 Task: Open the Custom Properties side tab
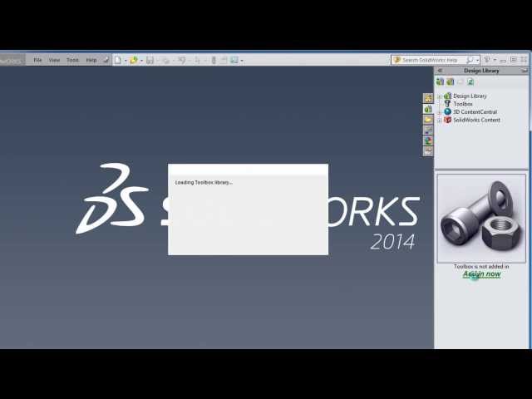(428, 151)
